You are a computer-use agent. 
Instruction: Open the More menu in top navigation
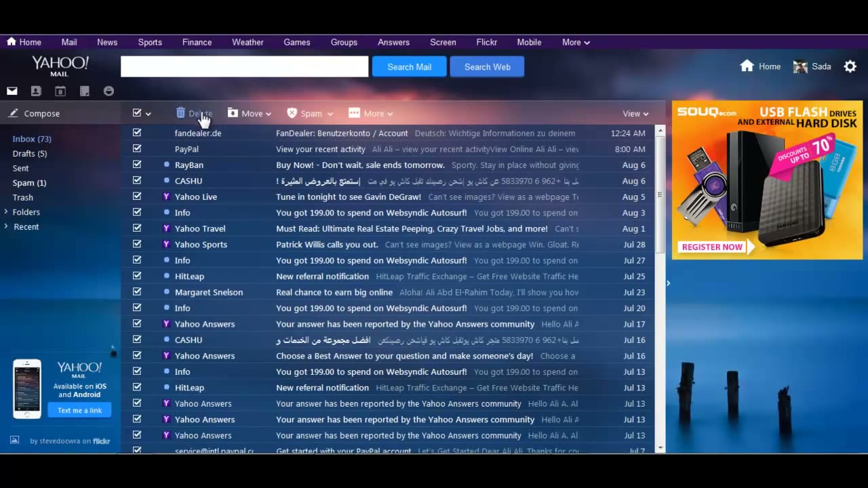tap(576, 42)
